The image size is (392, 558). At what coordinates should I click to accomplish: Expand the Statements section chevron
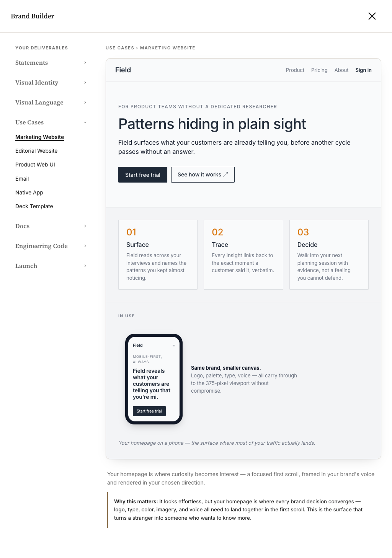[x=85, y=63]
